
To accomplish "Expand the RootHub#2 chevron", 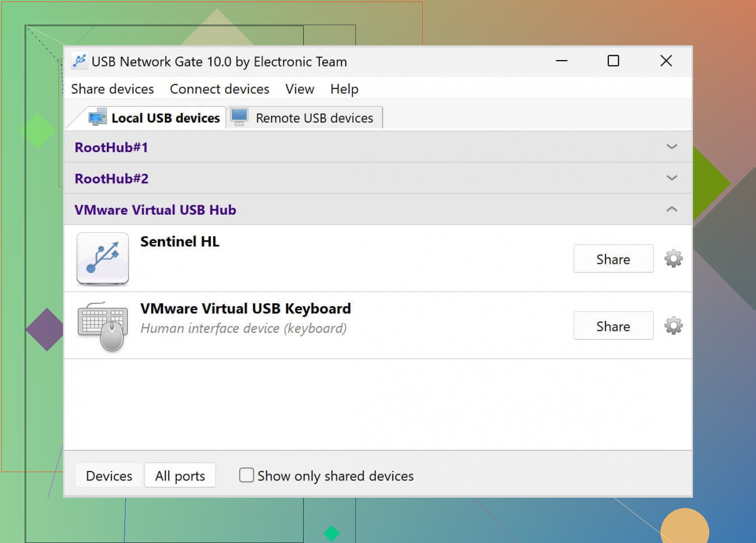I will click(x=672, y=178).
